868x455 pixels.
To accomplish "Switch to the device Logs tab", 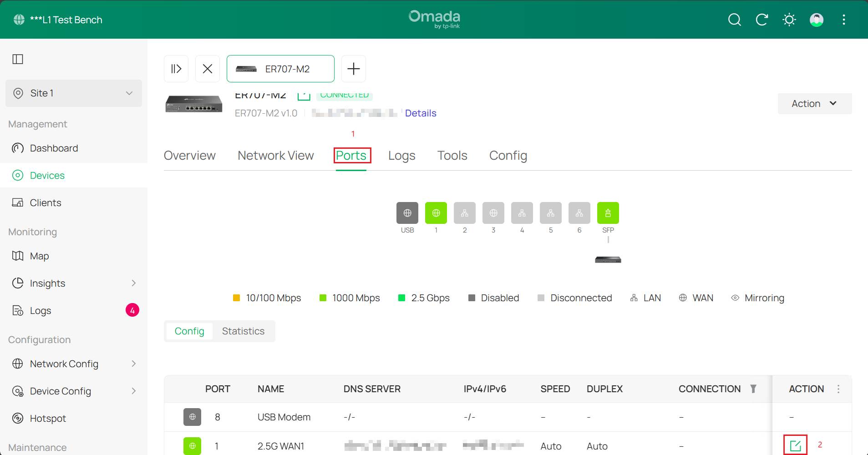I will [x=402, y=156].
